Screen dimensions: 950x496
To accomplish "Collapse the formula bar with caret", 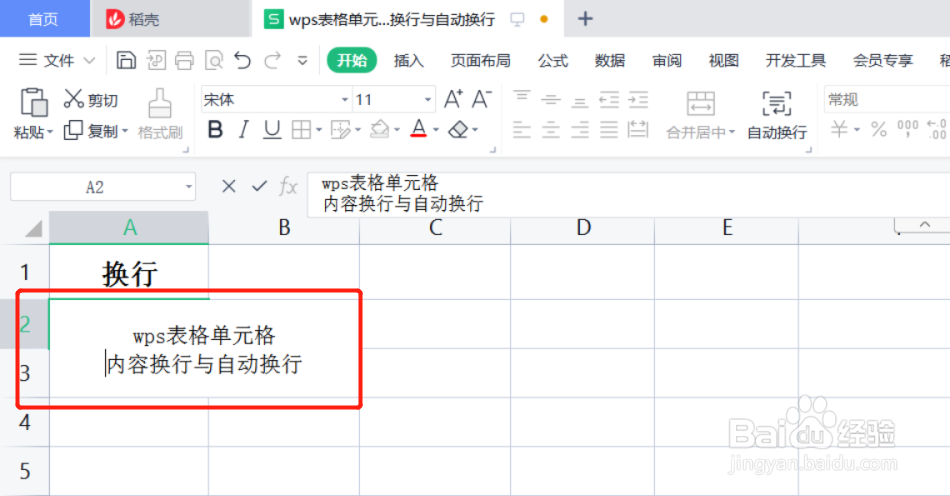I will [925, 225].
